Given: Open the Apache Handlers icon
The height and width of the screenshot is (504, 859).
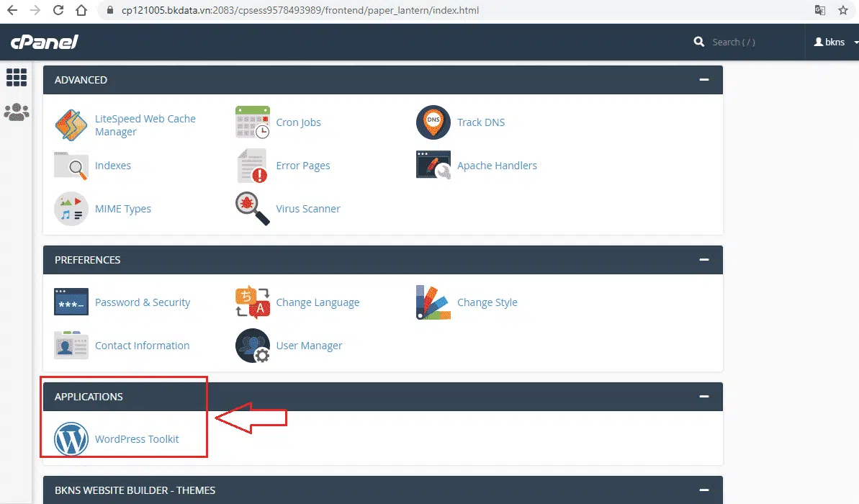Looking at the screenshot, I should click(433, 166).
